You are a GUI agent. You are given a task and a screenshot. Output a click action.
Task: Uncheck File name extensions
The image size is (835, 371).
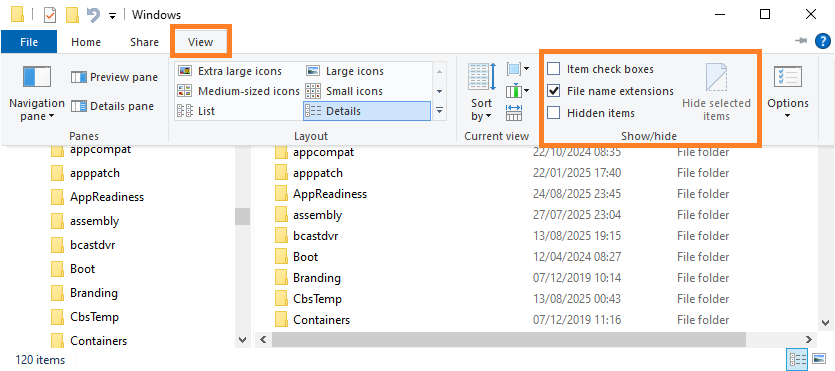point(554,91)
